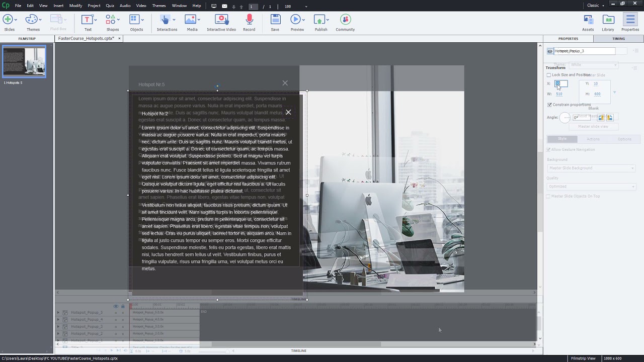This screenshot has height=362, width=644.
Task: Click the Preview play icon
Action: click(295, 20)
